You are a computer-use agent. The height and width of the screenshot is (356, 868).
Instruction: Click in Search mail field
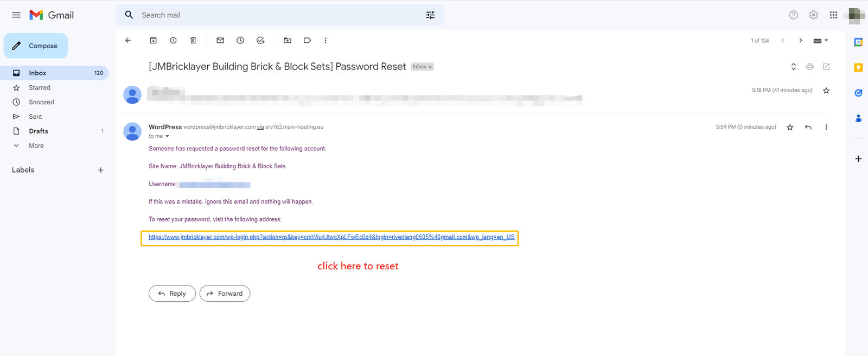(x=279, y=15)
